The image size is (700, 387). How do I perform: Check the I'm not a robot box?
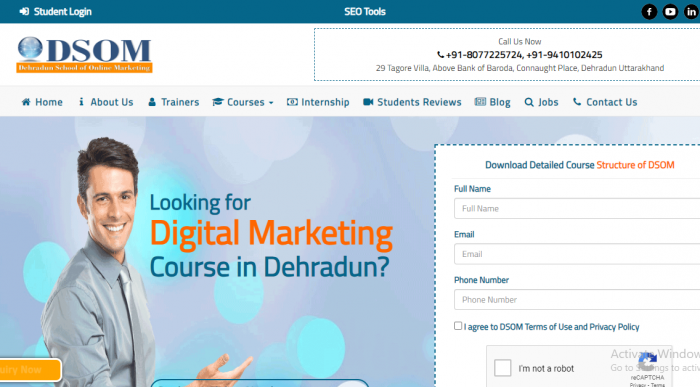[503, 368]
